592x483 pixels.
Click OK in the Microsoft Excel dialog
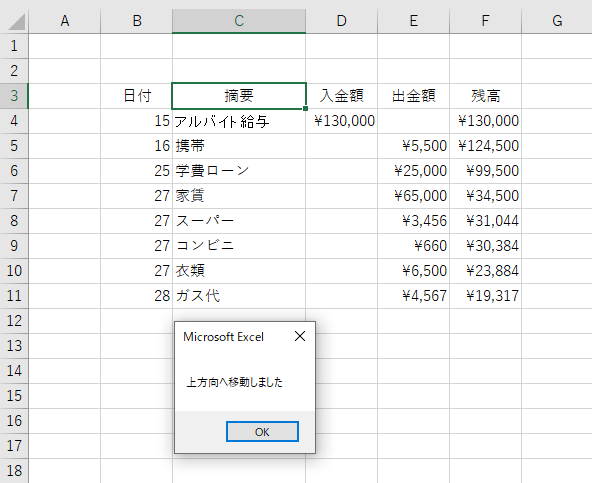point(262,431)
